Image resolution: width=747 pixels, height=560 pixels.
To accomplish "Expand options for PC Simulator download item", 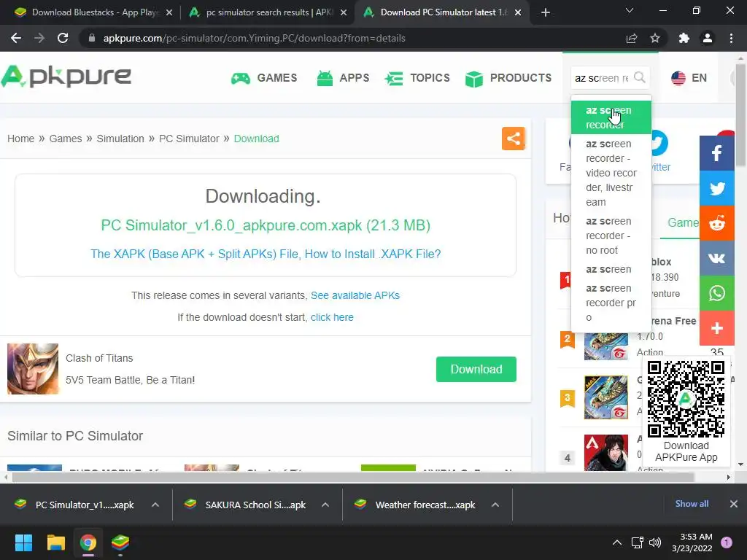I will tap(155, 505).
